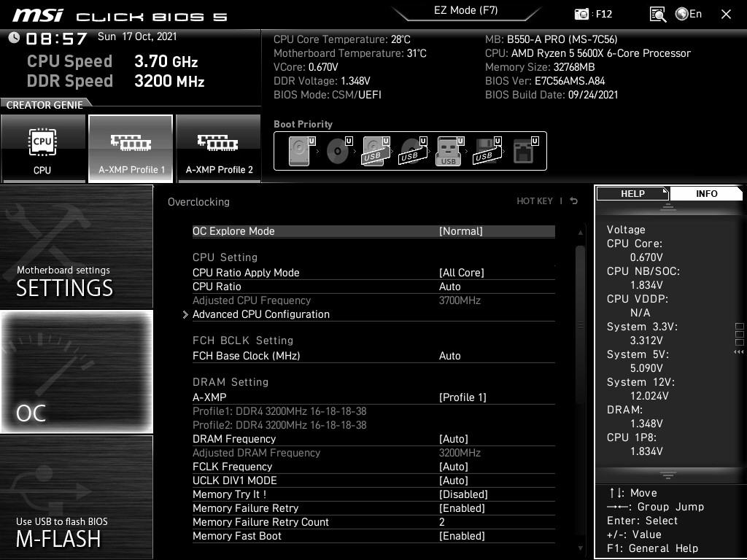This screenshot has width=747, height=560.
Task: Click the screenshot camera icon (F12)
Action: 581,15
